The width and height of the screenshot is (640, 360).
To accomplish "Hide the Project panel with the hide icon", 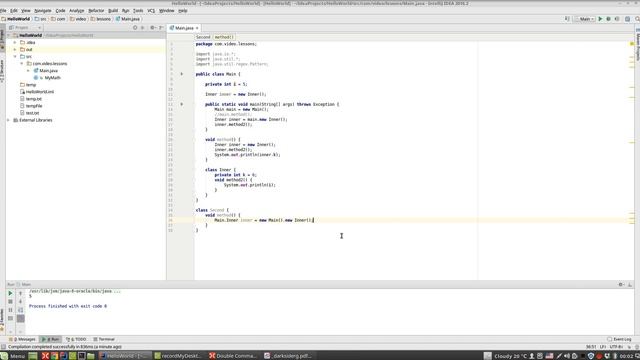I will (161, 28).
